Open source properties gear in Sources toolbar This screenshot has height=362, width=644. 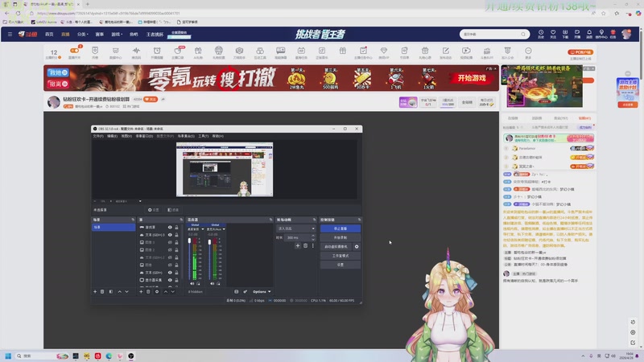pos(157,291)
